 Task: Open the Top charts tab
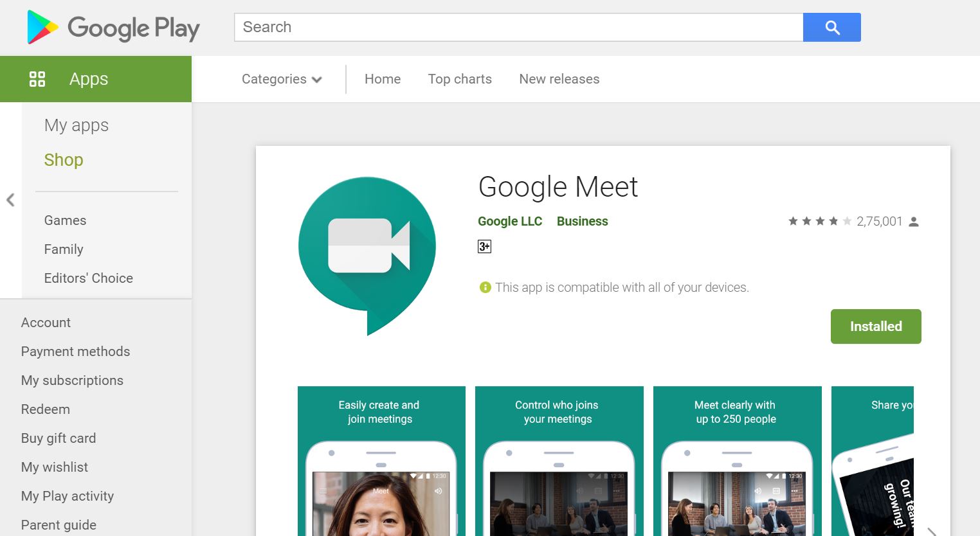pos(460,79)
